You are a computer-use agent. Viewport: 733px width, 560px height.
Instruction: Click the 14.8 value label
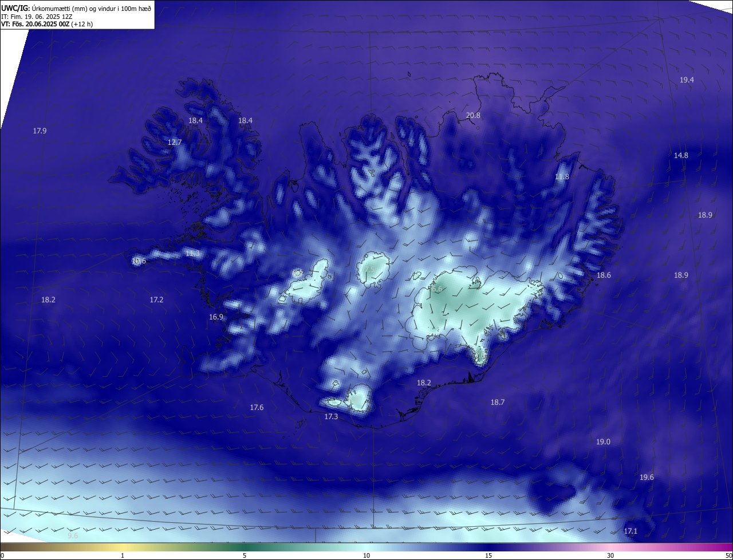[681, 156]
